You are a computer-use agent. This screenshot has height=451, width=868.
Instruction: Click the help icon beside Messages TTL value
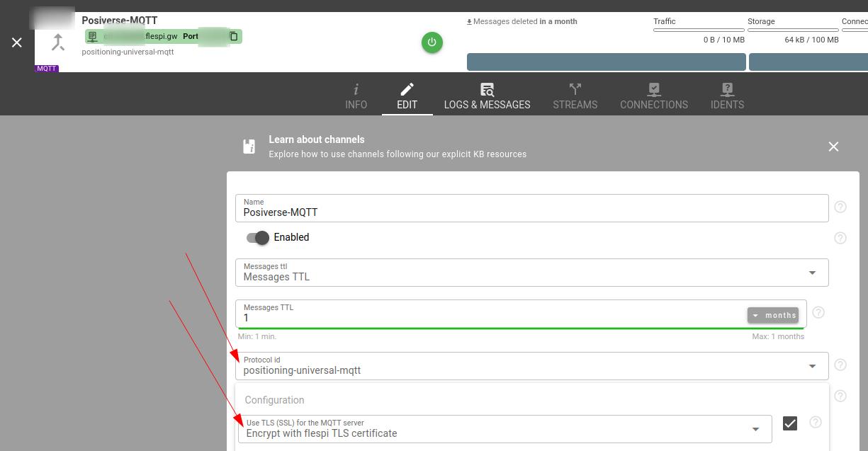818,312
